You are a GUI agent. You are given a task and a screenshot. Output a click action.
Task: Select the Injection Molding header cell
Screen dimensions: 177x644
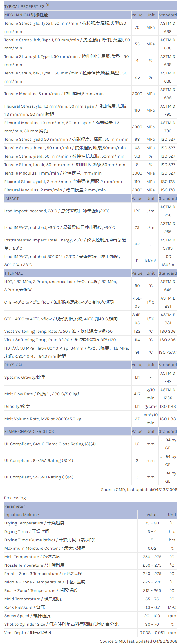pyautogui.click(x=22, y=515)
